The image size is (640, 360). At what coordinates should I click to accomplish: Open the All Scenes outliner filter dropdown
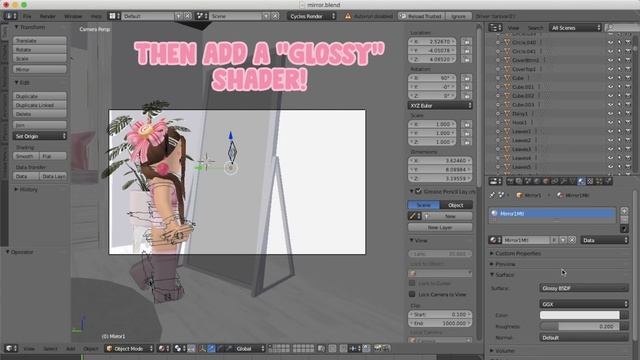pyautogui.click(x=575, y=28)
